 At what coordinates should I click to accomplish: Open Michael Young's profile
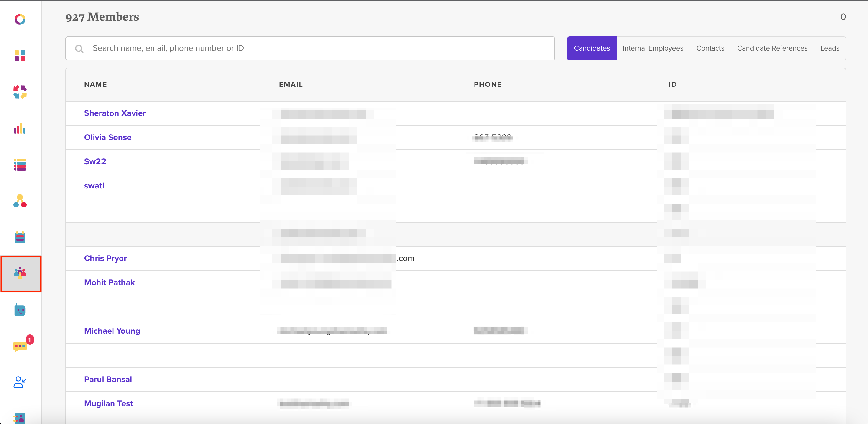pos(112,331)
